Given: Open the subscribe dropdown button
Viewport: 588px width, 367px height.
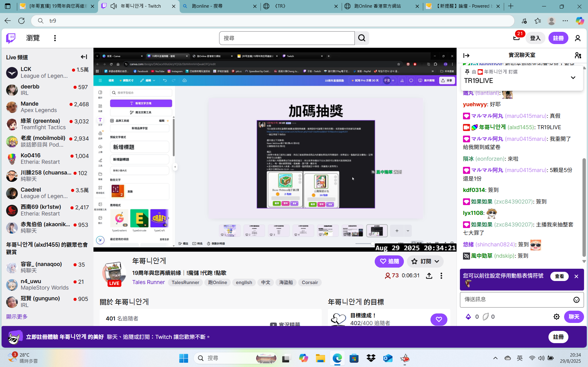Looking at the screenshot, I should click(425, 261).
